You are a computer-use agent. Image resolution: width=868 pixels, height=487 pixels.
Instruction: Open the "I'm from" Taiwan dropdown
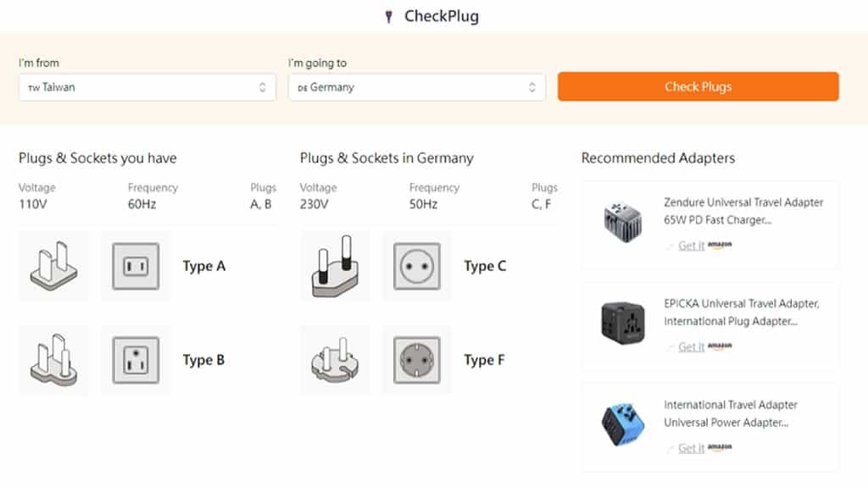click(147, 87)
